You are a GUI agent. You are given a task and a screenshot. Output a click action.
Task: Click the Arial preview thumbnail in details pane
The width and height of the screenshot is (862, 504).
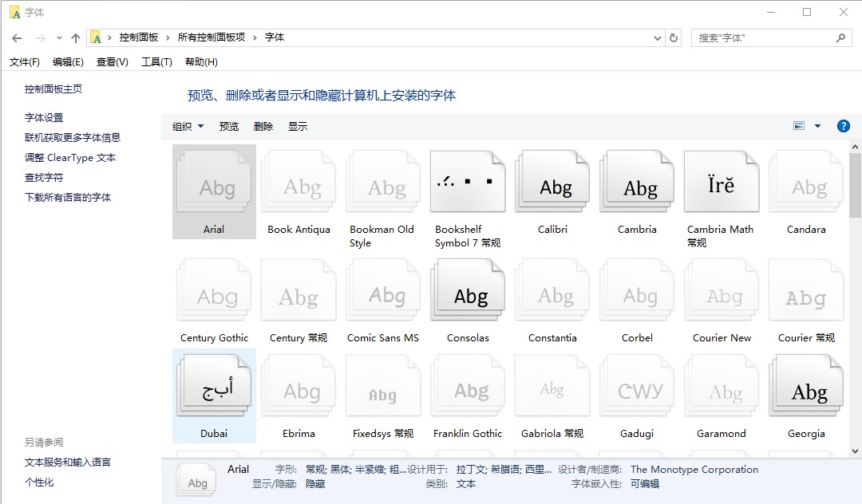click(197, 480)
